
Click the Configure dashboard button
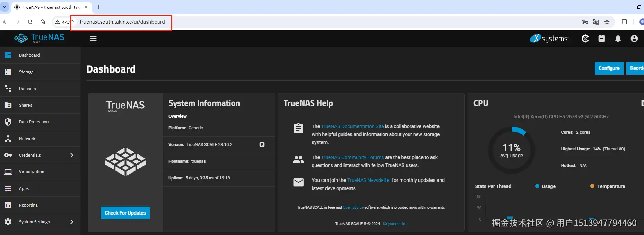(609, 68)
